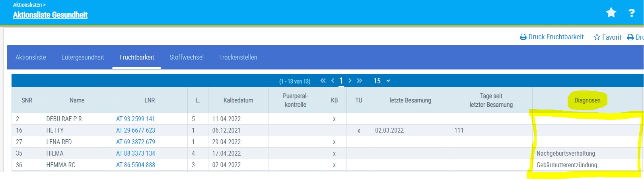Switch to the Stoffwechsel tab
This screenshot has height=179, width=644.
(x=187, y=57)
